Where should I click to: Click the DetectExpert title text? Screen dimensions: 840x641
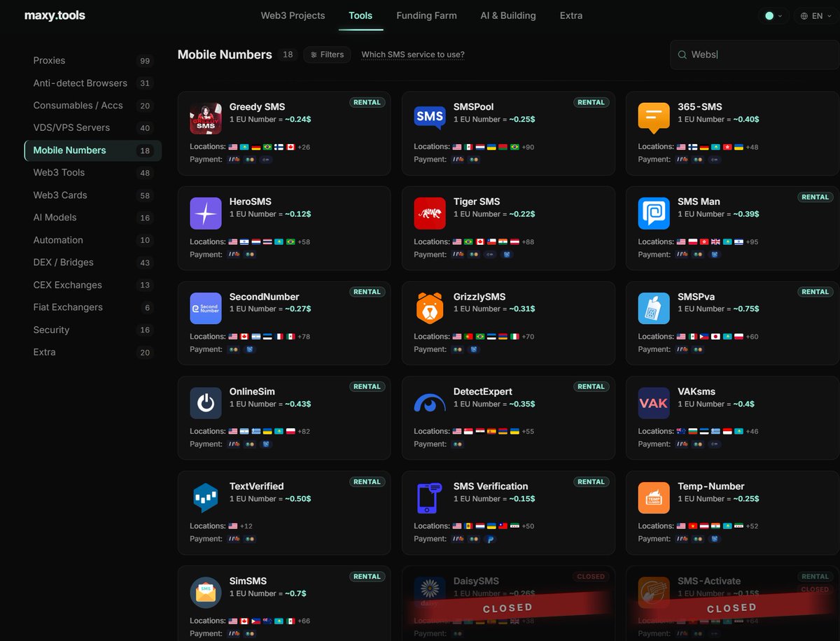(x=483, y=392)
